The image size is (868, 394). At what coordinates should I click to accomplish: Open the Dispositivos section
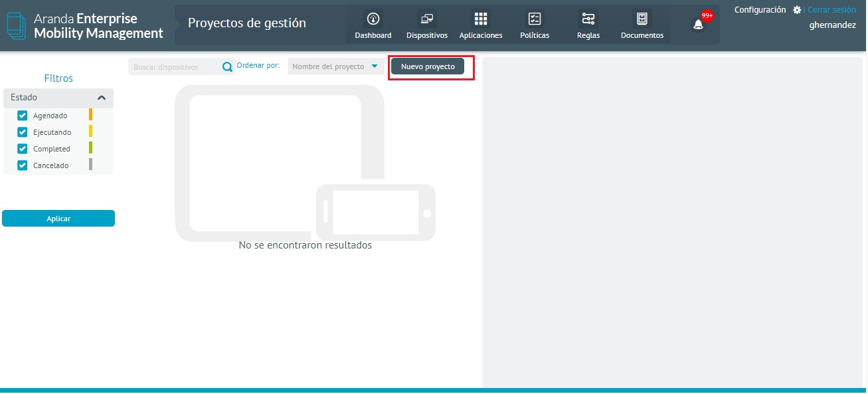426,25
